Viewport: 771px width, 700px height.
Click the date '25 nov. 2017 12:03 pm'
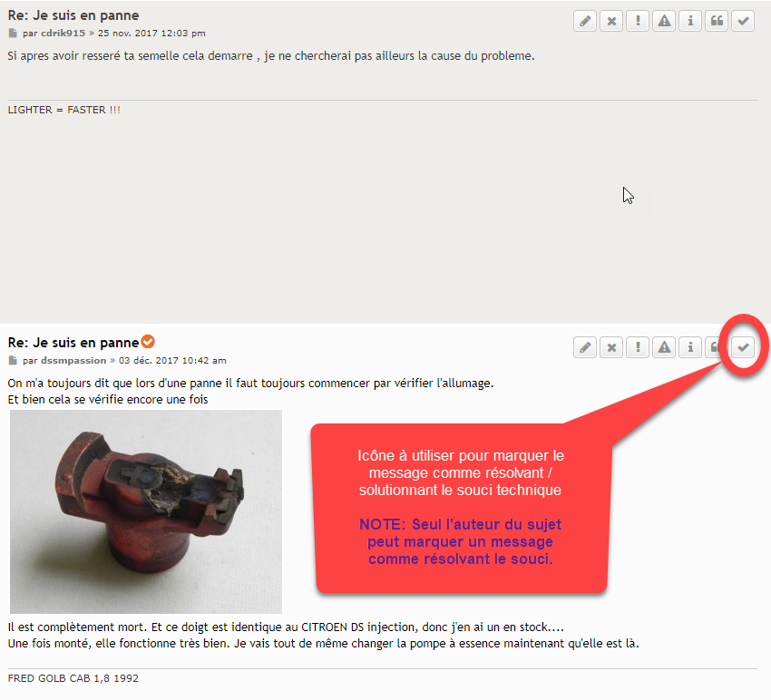[151, 34]
